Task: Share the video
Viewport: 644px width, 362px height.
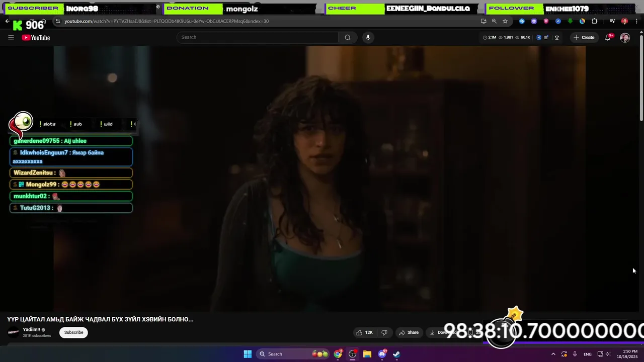Action: tap(409, 332)
